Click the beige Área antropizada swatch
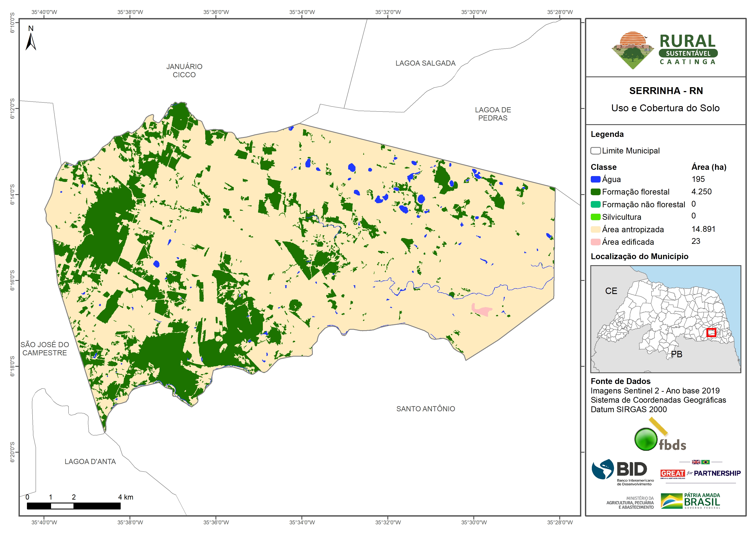 (595, 229)
